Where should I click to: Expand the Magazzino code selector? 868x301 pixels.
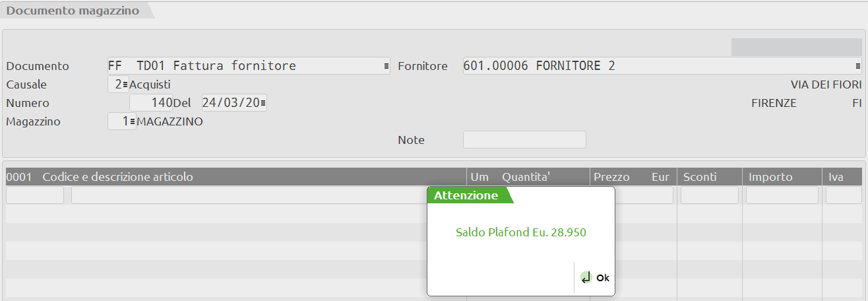(132, 121)
